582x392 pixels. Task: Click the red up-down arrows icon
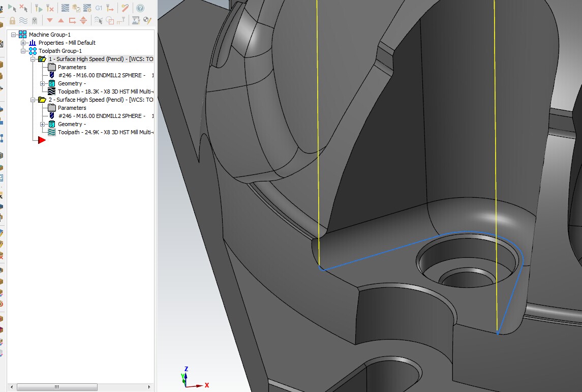pos(83,20)
